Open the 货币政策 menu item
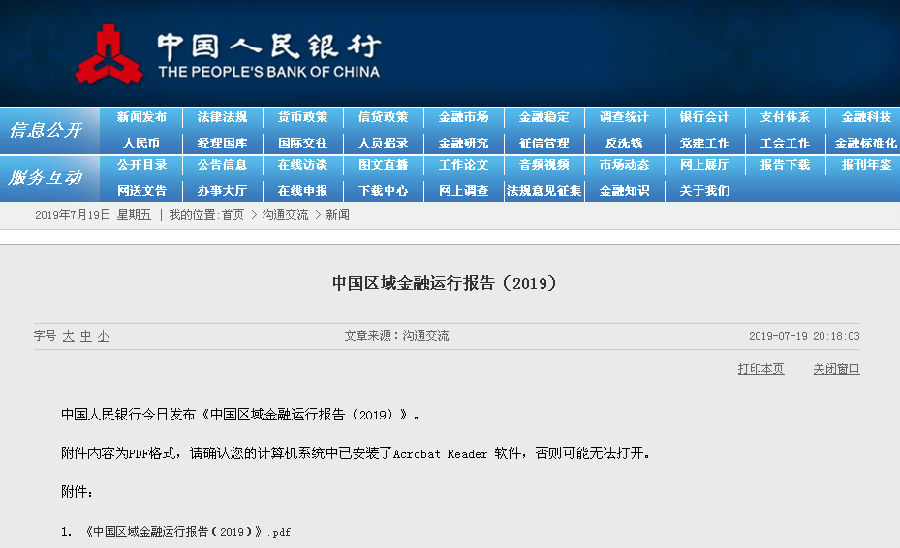This screenshot has height=548, width=900. [x=302, y=117]
